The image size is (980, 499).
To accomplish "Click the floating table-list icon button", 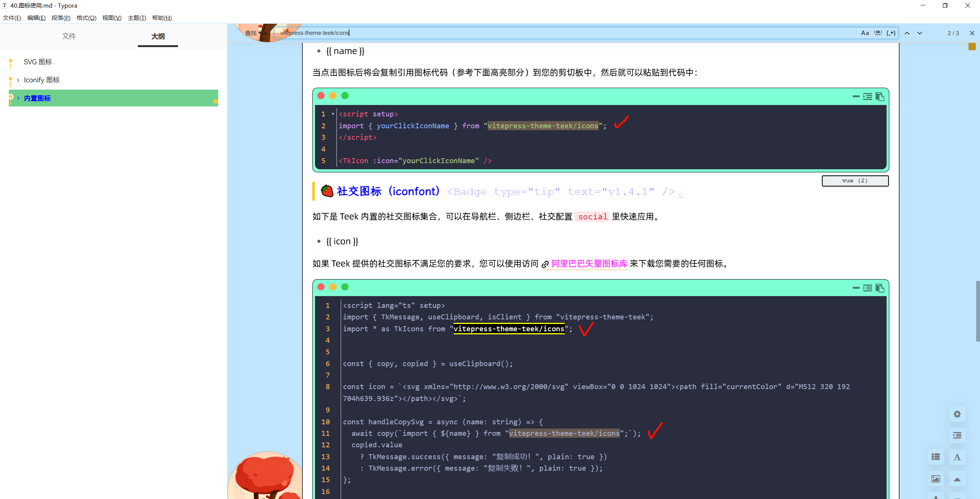I will 936,457.
